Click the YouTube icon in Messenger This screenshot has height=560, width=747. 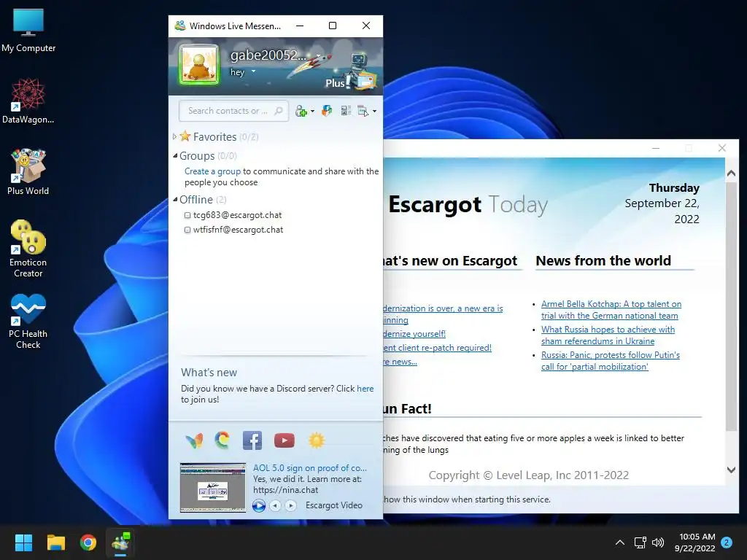click(285, 440)
